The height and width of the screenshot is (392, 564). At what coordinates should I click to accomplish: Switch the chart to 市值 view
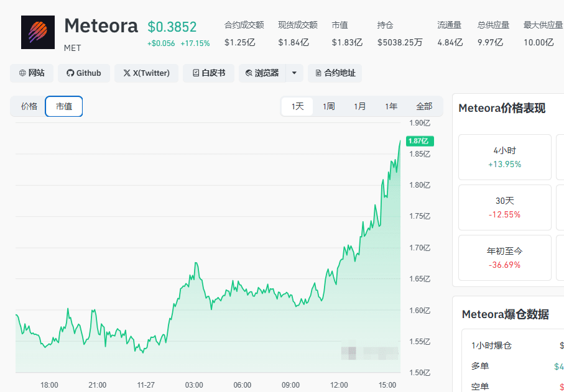[64, 106]
